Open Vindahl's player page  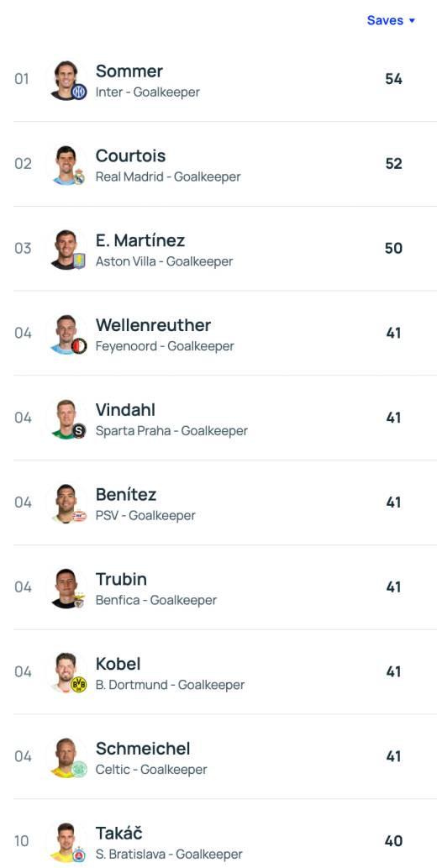point(125,410)
